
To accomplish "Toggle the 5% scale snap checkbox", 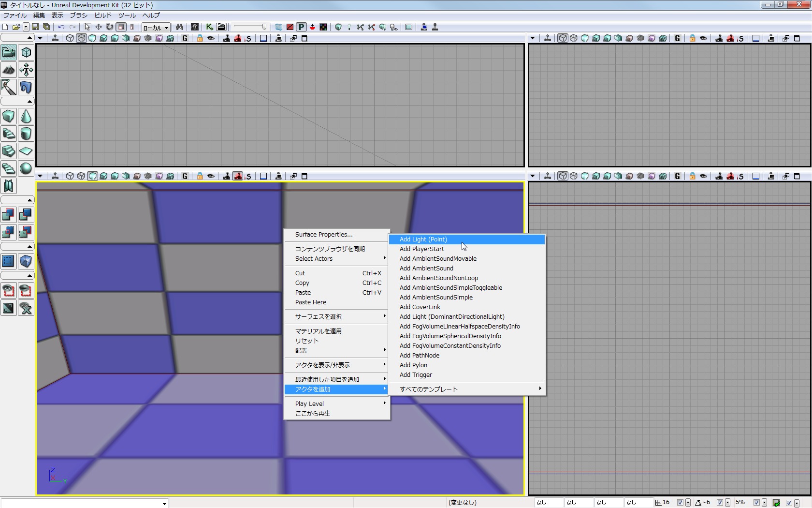I will 756,503.
